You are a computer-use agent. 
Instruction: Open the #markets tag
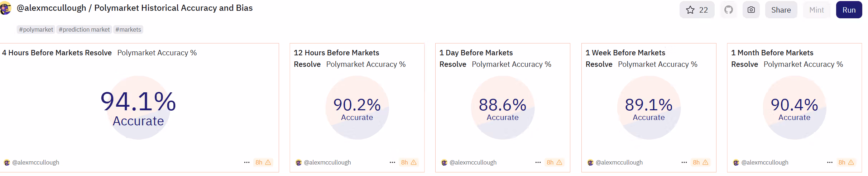pos(128,29)
